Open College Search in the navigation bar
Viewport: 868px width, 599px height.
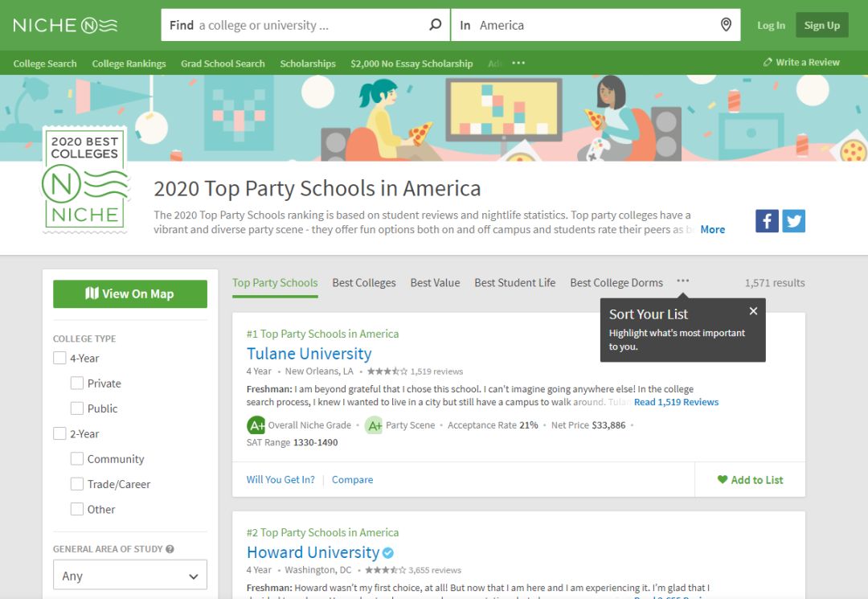[45, 64]
